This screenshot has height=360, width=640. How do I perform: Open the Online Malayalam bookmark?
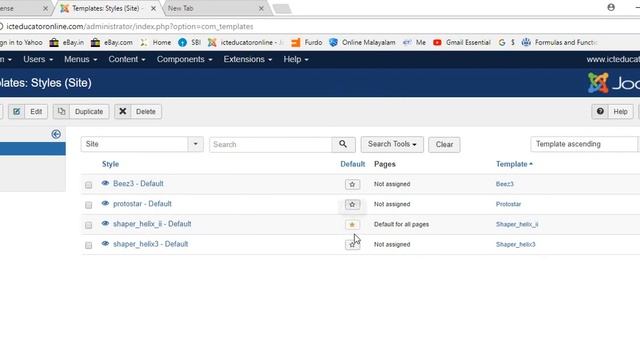[362, 42]
